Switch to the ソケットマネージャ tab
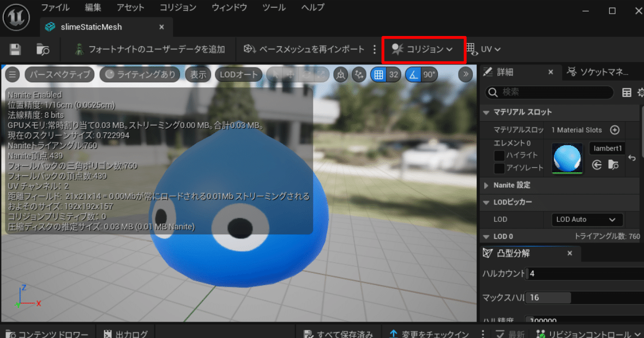 click(x=598, y=73)
